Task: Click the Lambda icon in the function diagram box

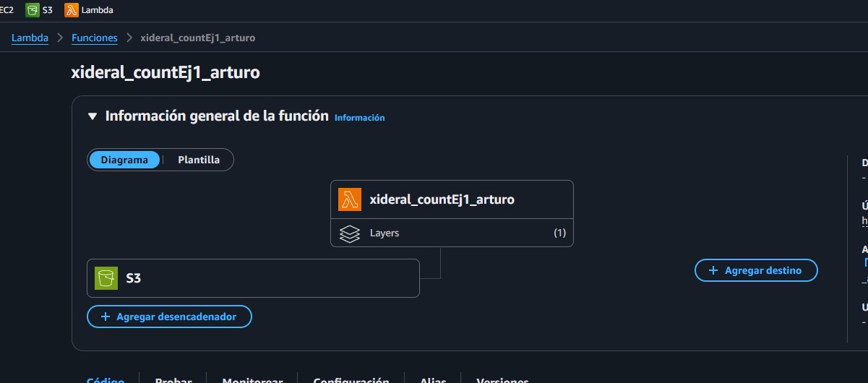Action: click(350, 199)
